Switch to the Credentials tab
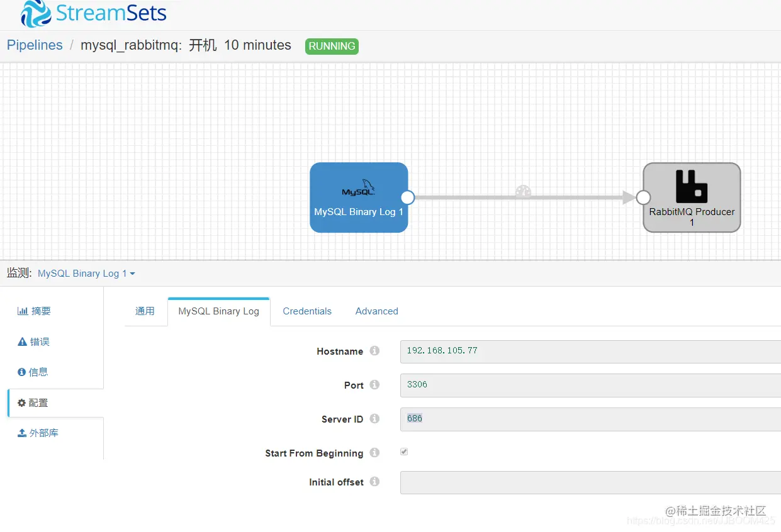Viewport: 781px width, 532px height. 307,311
